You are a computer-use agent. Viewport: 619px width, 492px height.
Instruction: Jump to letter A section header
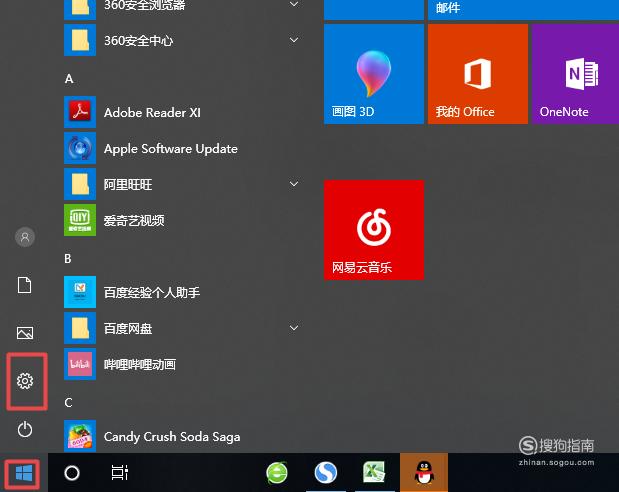pos(69,79)
